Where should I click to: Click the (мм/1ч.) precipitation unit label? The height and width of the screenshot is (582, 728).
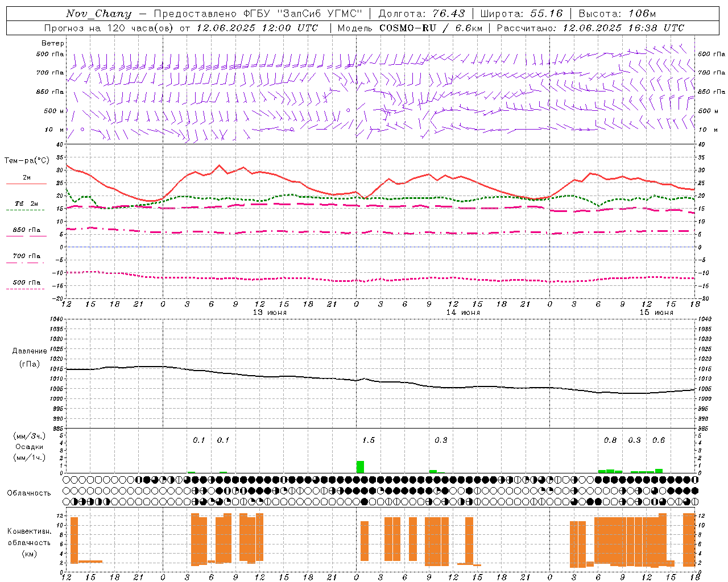pos(30,458)
